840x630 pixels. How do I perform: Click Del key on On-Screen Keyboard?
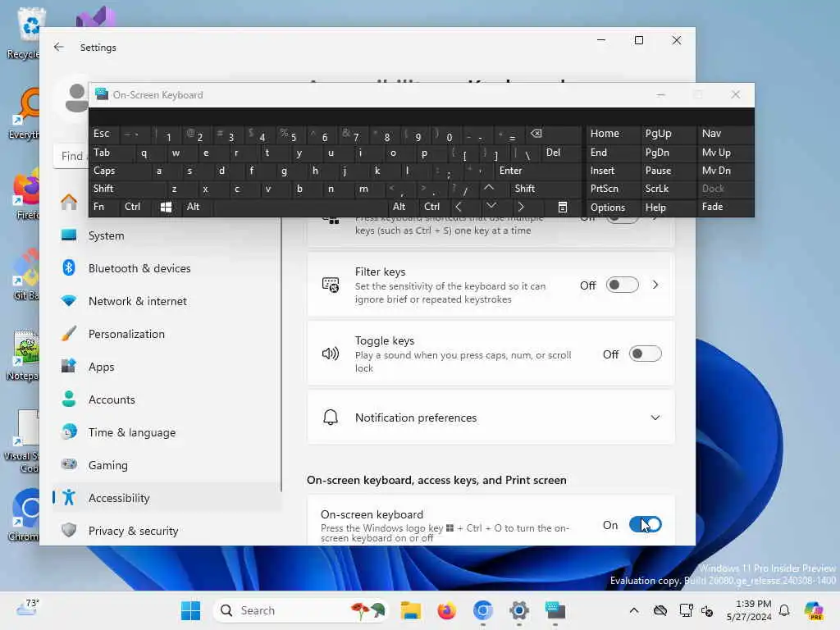click(560, 153)
